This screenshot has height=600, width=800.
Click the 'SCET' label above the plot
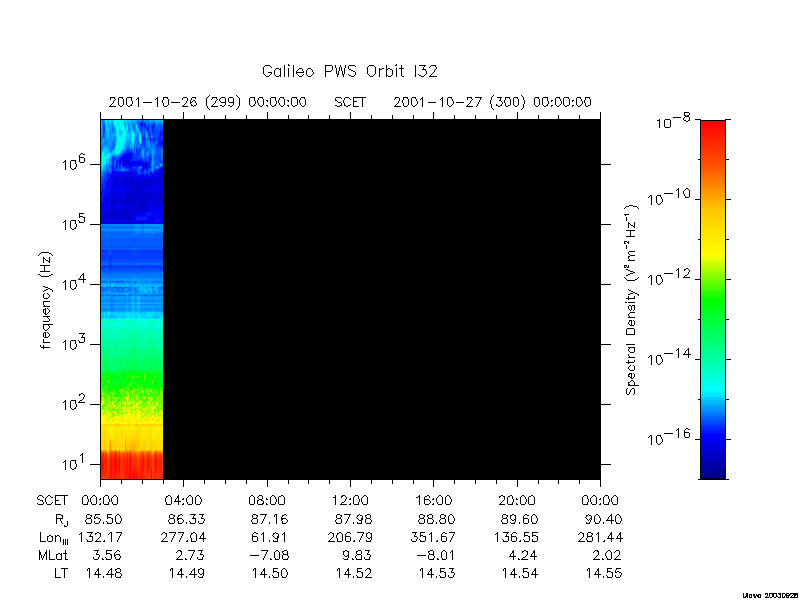350,102
